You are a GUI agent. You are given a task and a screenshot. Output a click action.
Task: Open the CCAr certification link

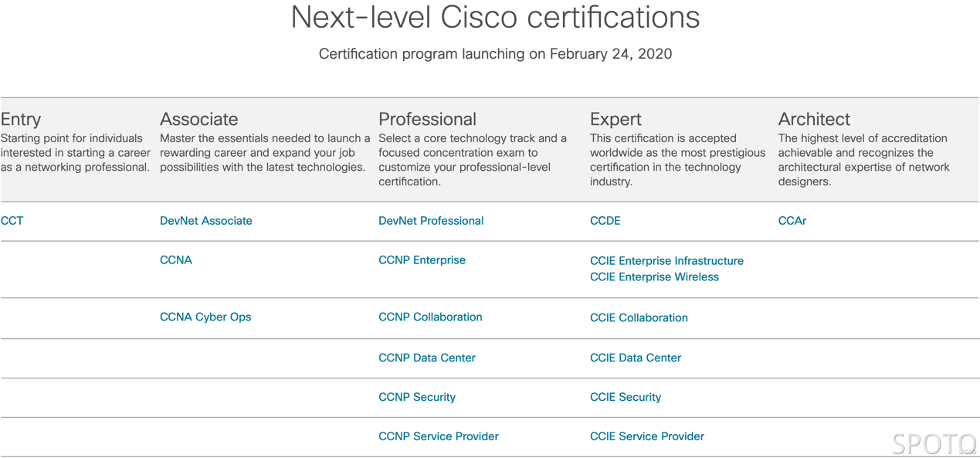pyautogui.click(x=792, y=221)
